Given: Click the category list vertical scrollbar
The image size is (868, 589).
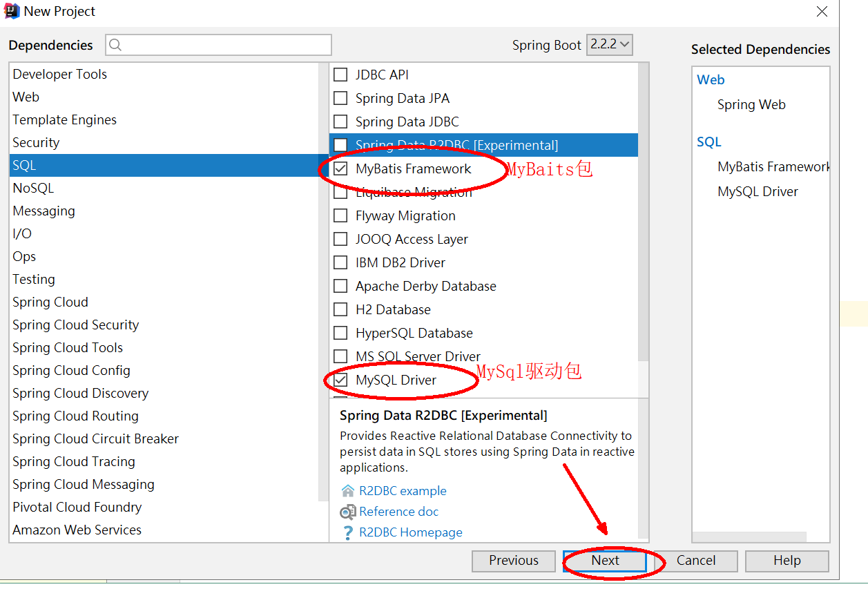Looking at the screenshot, I should coord(323,282).
